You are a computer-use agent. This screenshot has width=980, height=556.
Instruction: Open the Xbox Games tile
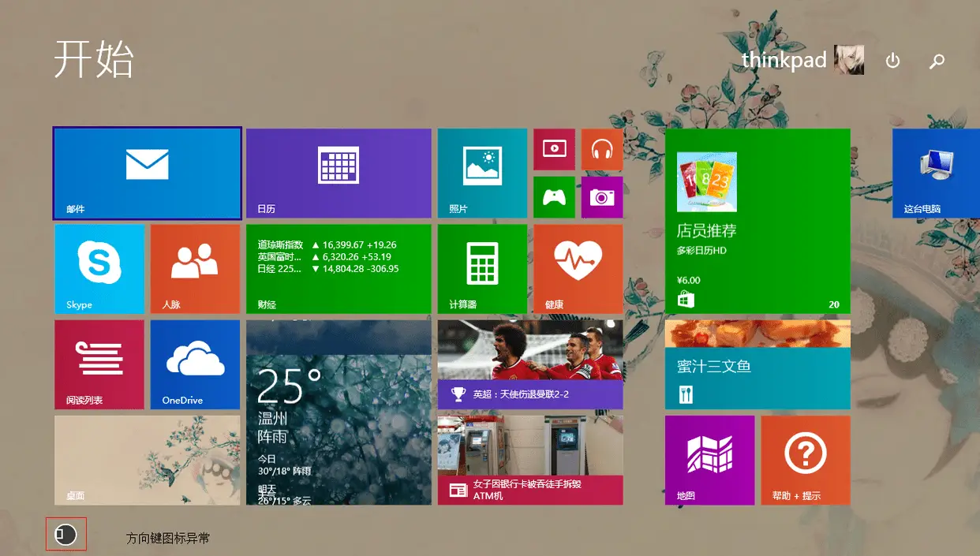(x=554, y=197)
